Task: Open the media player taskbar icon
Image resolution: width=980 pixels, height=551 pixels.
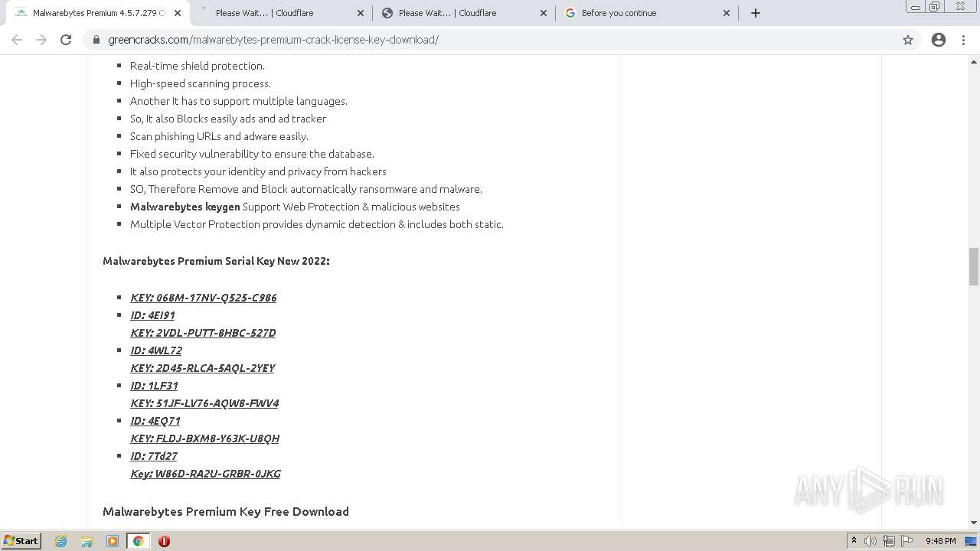Action: pos(113,541)
